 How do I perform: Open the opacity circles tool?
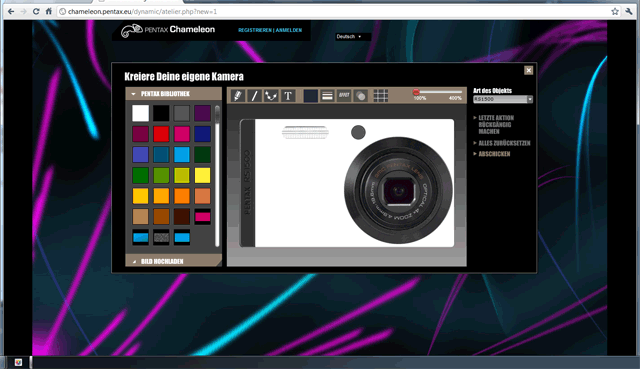[x=361, y=96]
